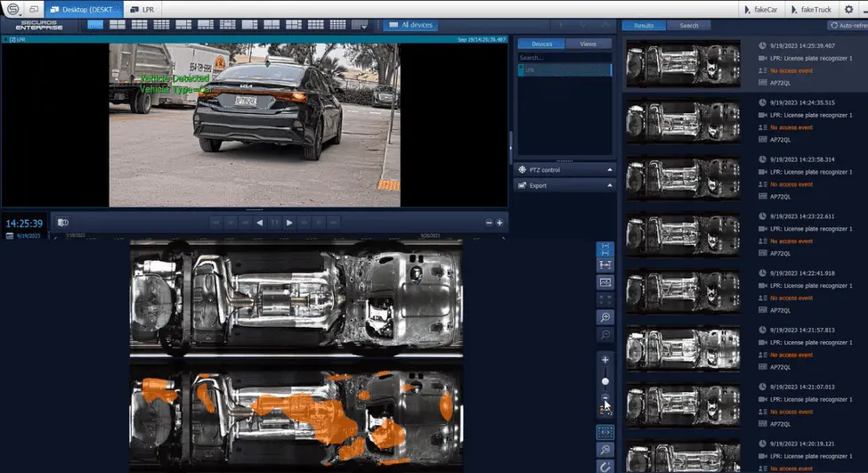Click the play forward button
The height and width of the screenshot is (473, 868).
coord(289,223)
